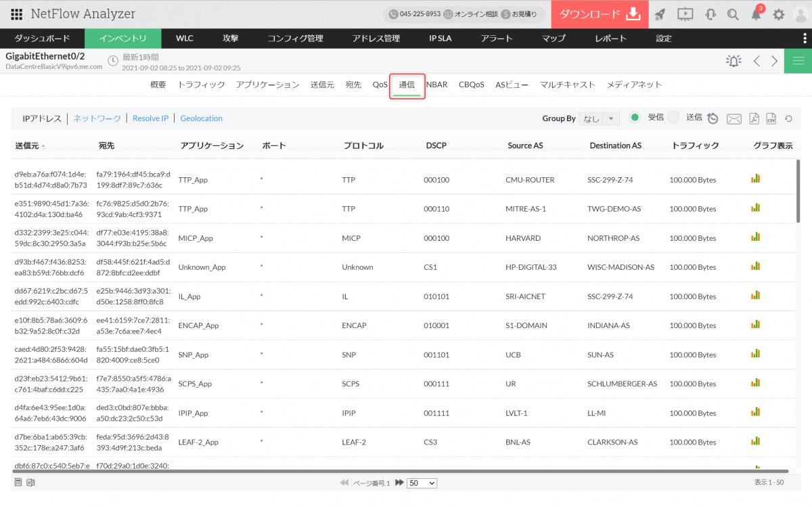Open the notifications bell with badge
The height and width of the screenshot is (508, 812).
[757, 14]
